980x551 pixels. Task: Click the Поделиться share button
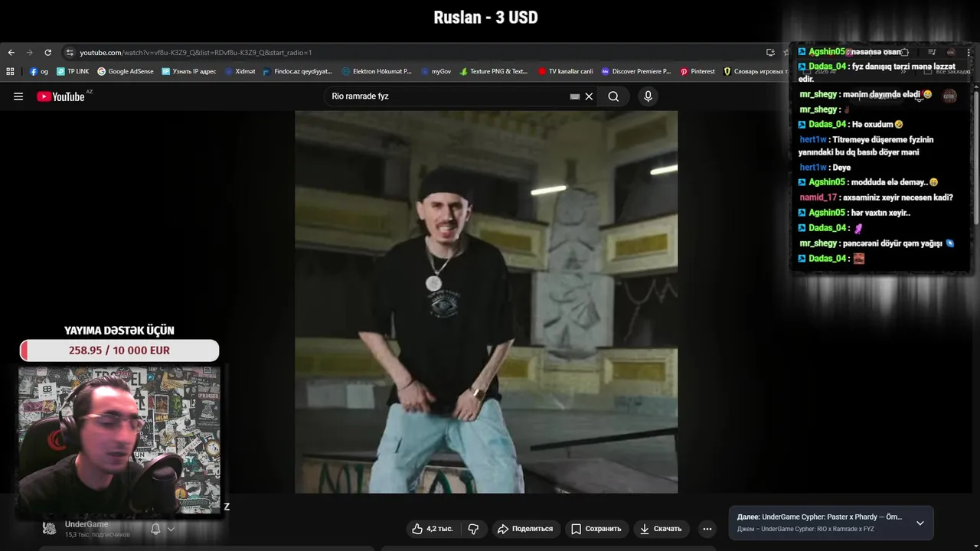pos(524,529)
